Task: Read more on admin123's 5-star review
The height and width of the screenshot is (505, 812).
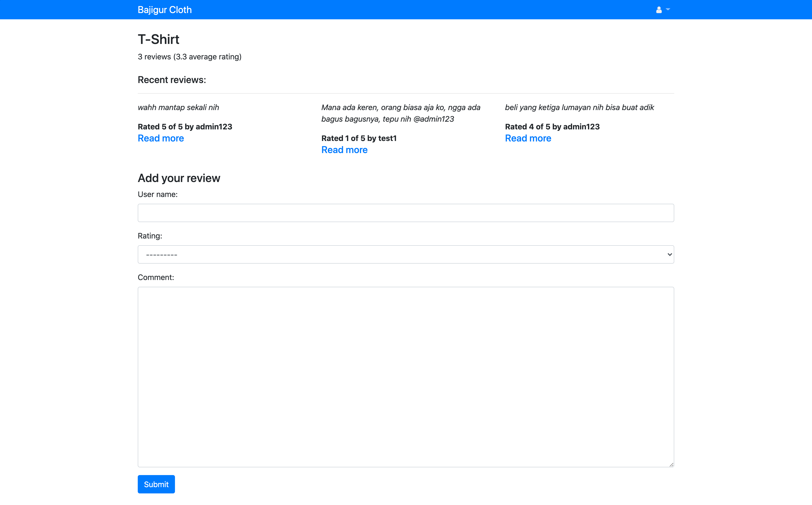Action: (160, 138)
